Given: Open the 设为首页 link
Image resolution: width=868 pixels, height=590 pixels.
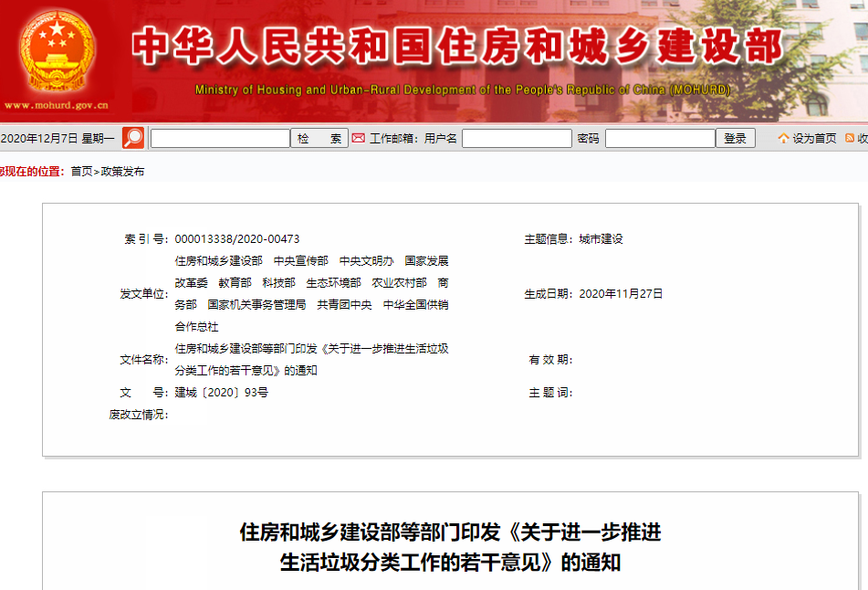Looking at the screenshot, I should [x=814, y=139].
